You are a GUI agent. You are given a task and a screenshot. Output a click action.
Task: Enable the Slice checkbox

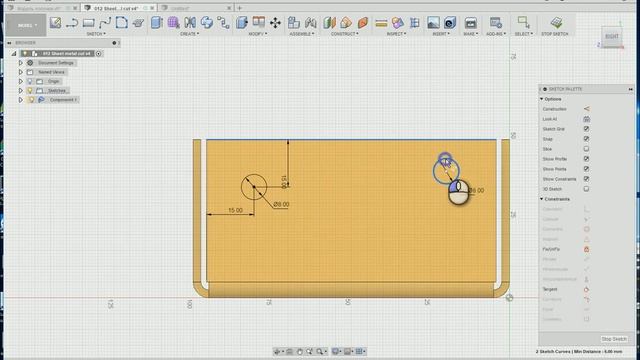586,149
